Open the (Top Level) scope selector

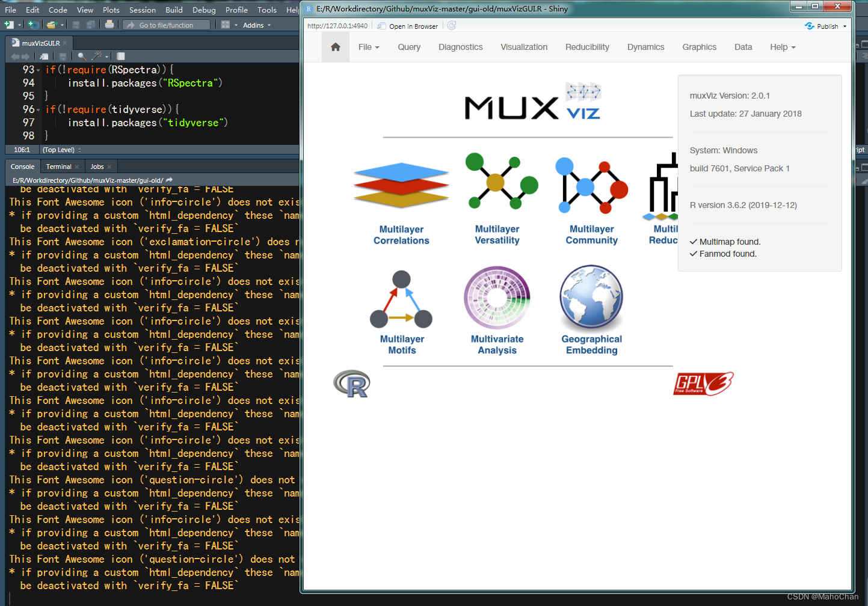tap(60, 149)
